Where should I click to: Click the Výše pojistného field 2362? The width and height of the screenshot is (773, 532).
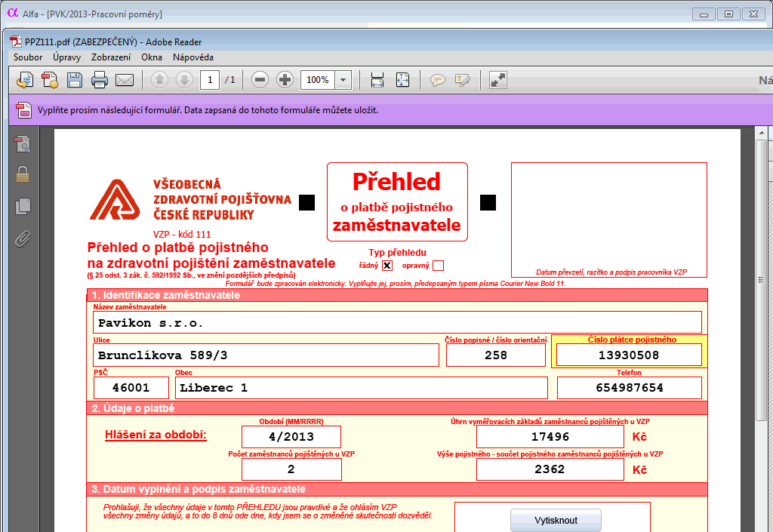pyautogui.click(x=550, y=469)
